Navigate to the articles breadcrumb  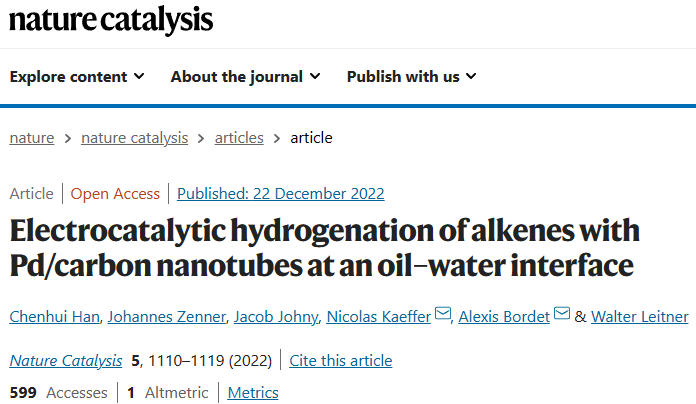click(x=239, y=138)
